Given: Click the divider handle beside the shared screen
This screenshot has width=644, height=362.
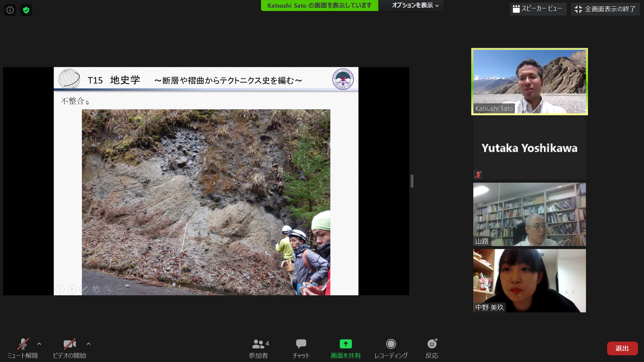Looking at the screenshot, I should (x=412, y=181).
